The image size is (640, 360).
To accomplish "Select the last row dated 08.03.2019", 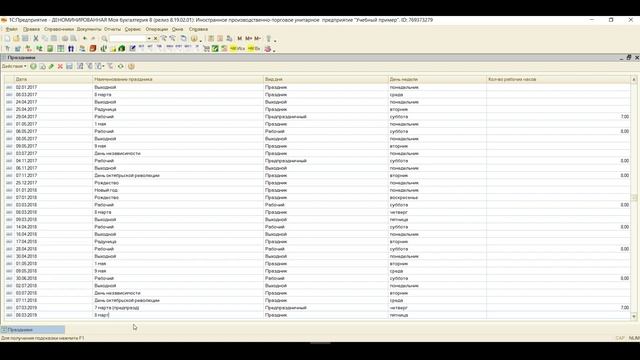I will pyautogui.click(x=318, y=315).
